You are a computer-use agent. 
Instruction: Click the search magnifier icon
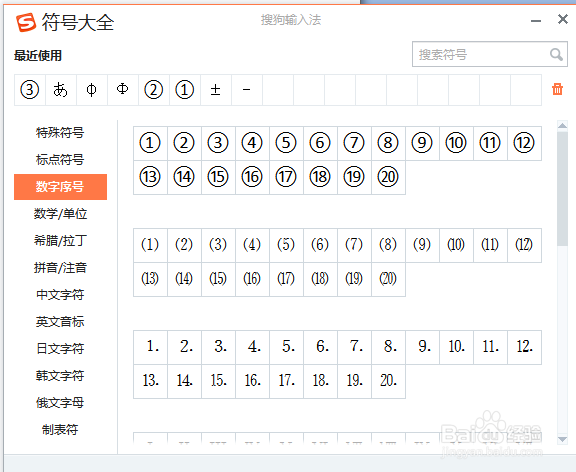pyautogui.click(x=556, y=55)
